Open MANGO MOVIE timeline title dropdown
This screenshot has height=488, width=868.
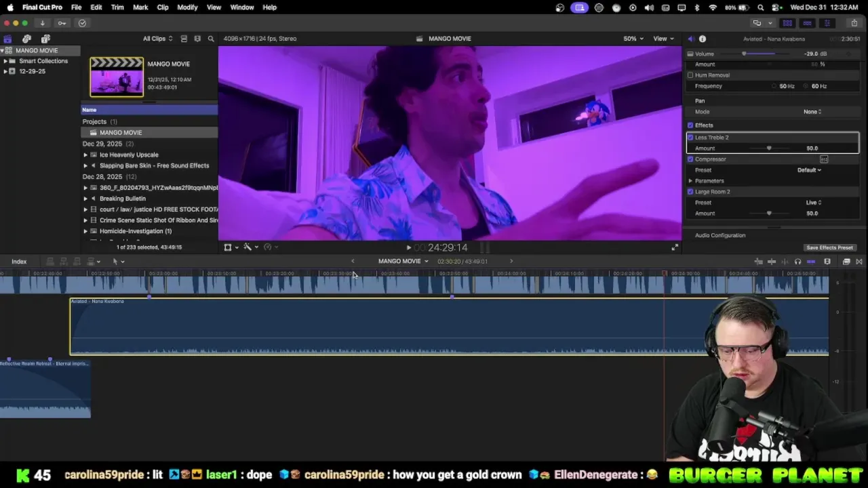click(x=403, y=261)
